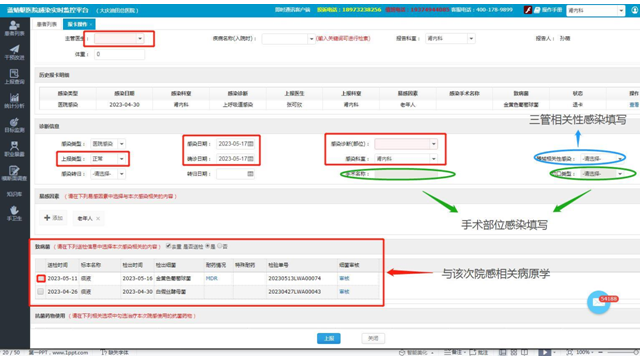Open 知识库 in the sidebar
640x360 pixels.
[14, 194]
